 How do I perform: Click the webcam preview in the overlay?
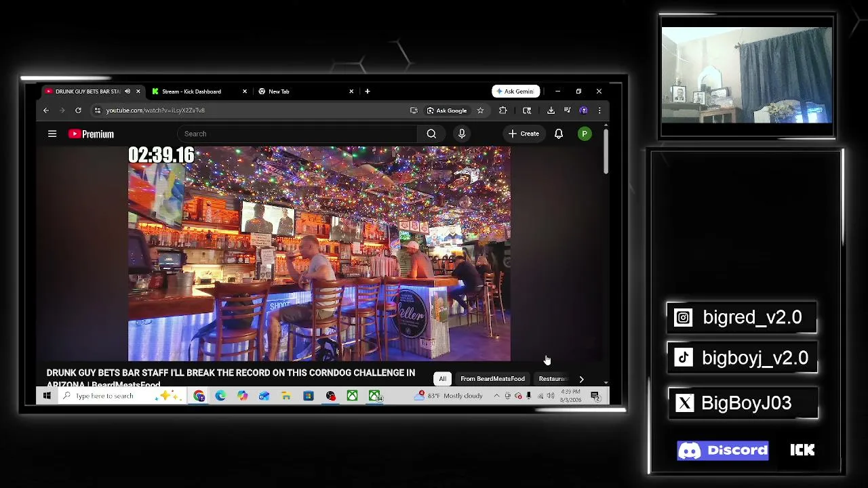coord(747,75)
